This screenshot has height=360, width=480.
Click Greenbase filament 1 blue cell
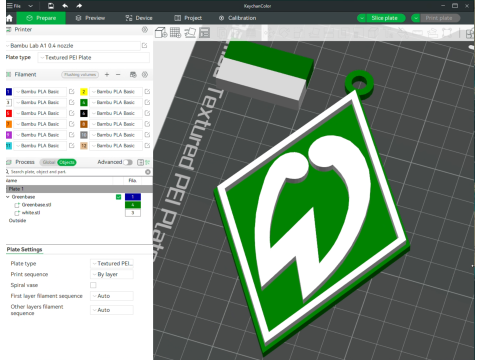pyautogui.click(x=133, y=197)
